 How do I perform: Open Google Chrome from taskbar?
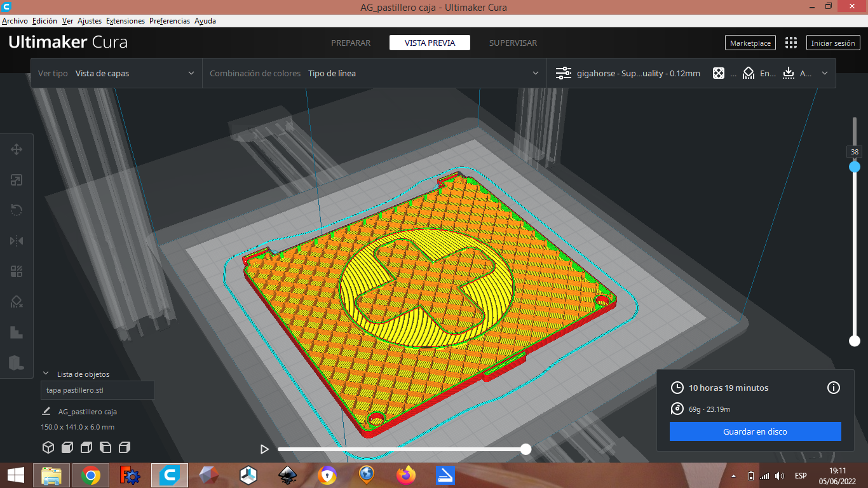90,475
